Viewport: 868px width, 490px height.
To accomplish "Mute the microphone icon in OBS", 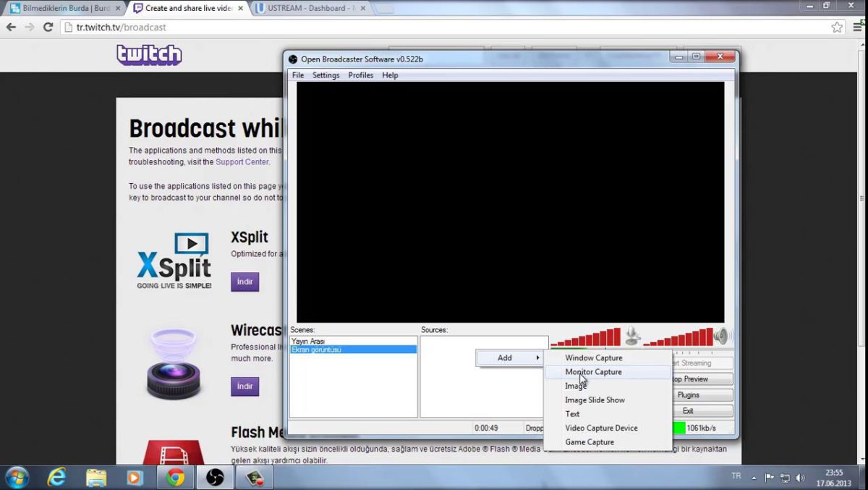I will (x=632, y=335).
